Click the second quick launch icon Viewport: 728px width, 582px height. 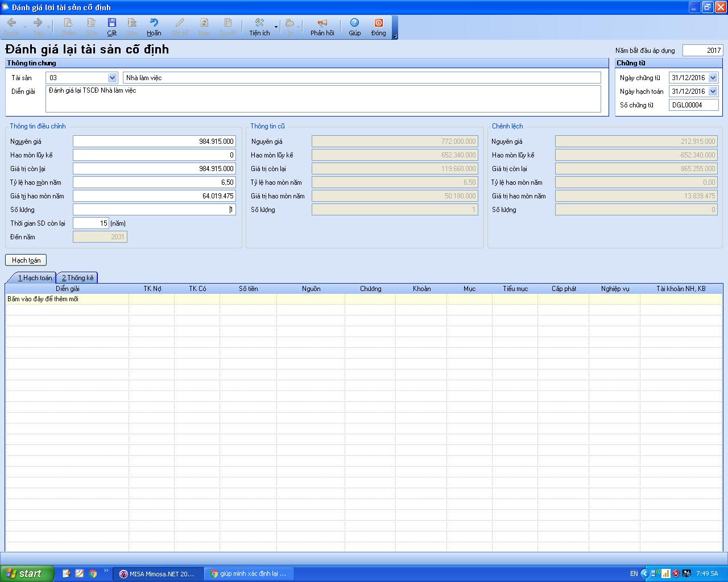[80, 573]
